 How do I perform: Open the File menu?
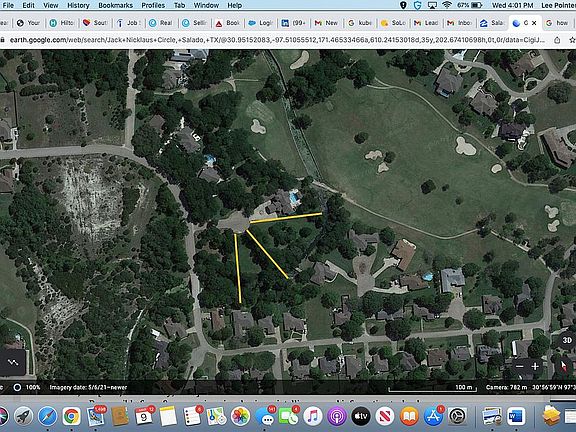tap(8, 5)
